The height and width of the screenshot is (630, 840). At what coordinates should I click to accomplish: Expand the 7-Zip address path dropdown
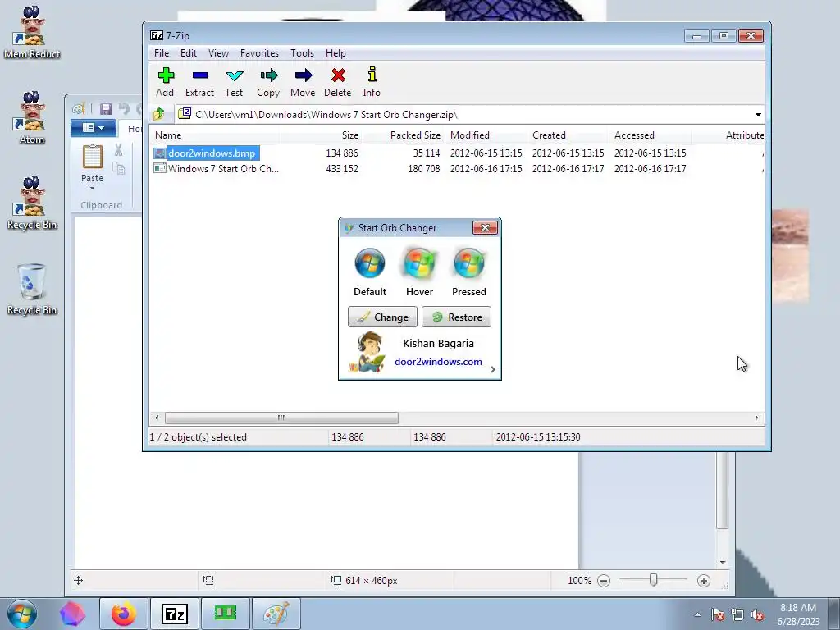[758, 115]
